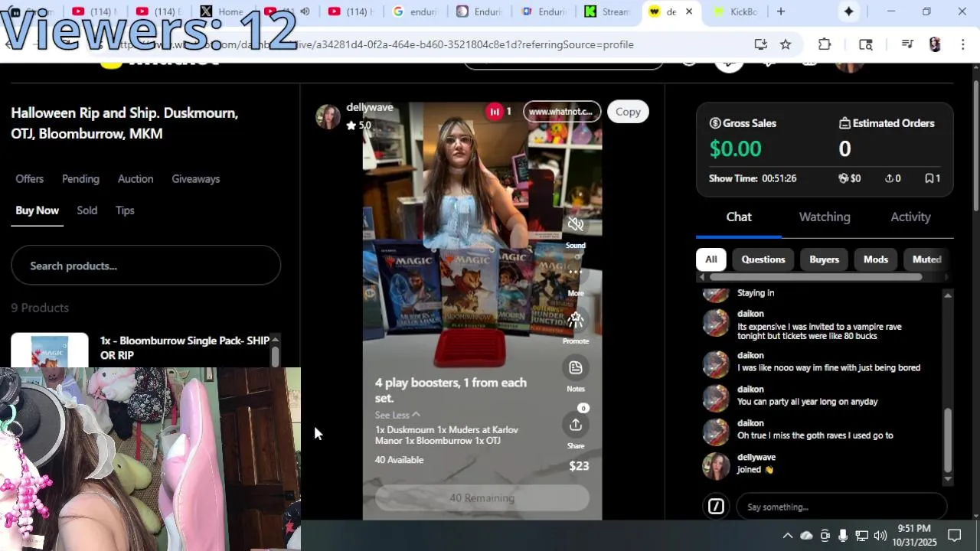Open the Auction tab

(x=136, y=178)
